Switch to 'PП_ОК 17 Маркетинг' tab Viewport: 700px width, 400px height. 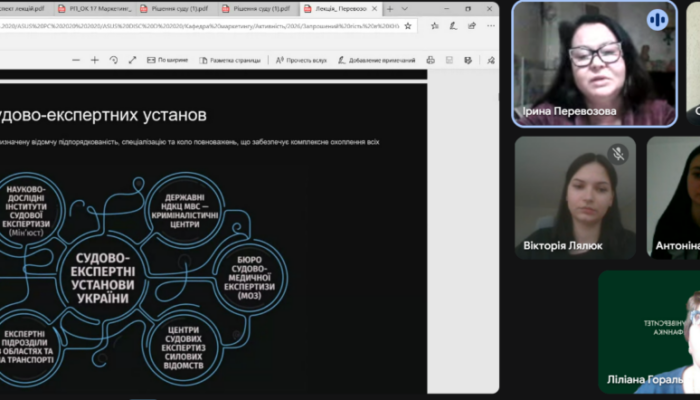[97, 8]
